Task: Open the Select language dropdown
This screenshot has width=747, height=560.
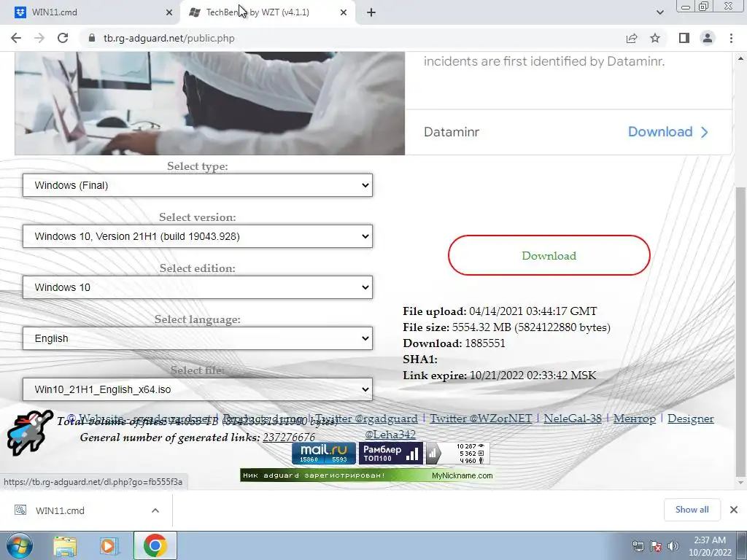Action: tap(197, 338)
